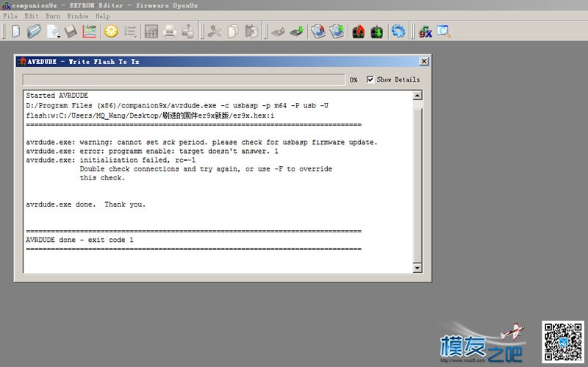Click the Save floppy disk icon

coord(71,32)
